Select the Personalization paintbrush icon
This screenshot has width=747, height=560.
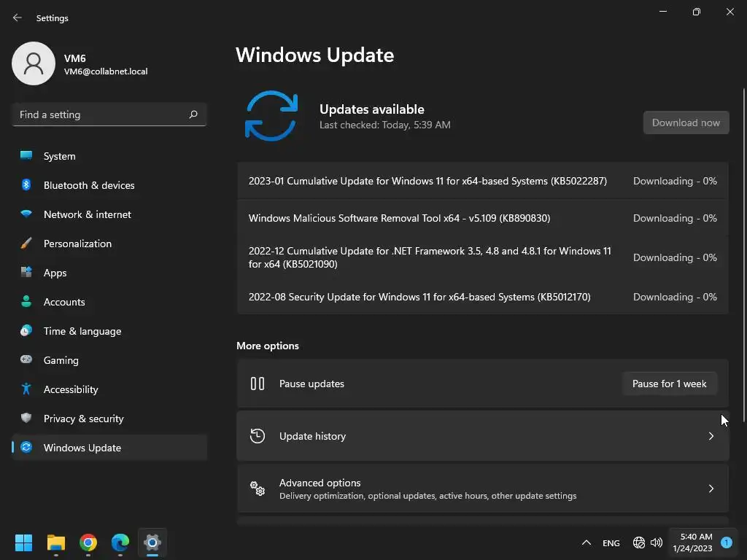coord(26,244)
